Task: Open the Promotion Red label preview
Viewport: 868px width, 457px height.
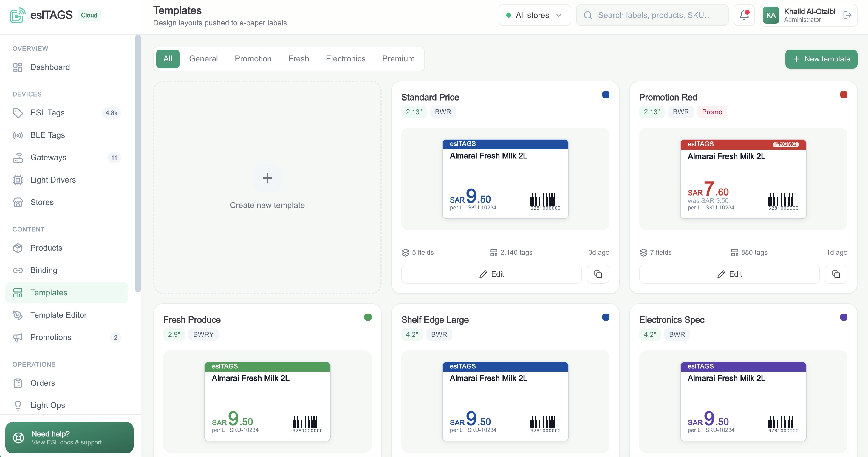Action: click(743, 179)
